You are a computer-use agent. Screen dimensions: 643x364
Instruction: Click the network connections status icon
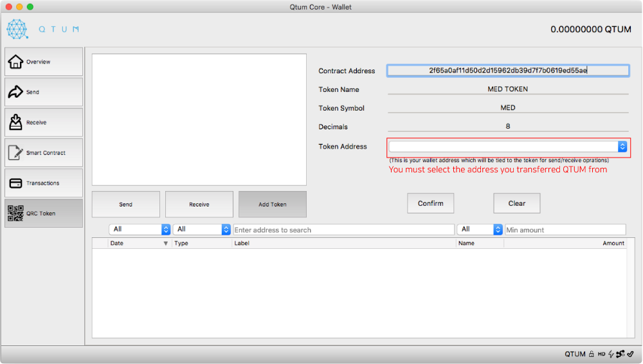coord(620,354)
